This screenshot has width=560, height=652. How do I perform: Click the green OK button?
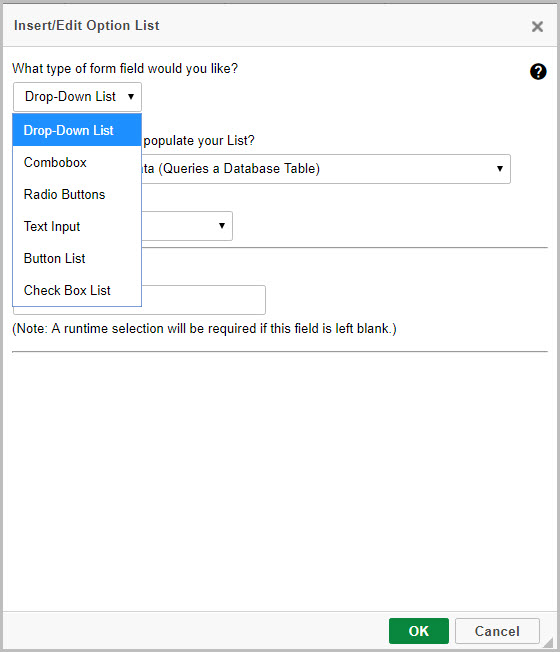click(419, 631)
